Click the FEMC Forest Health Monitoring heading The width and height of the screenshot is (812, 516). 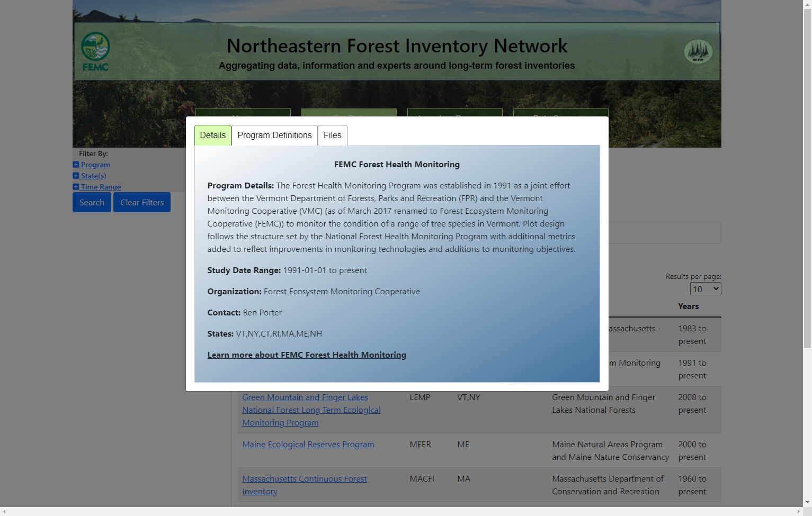tap(397, 165)
